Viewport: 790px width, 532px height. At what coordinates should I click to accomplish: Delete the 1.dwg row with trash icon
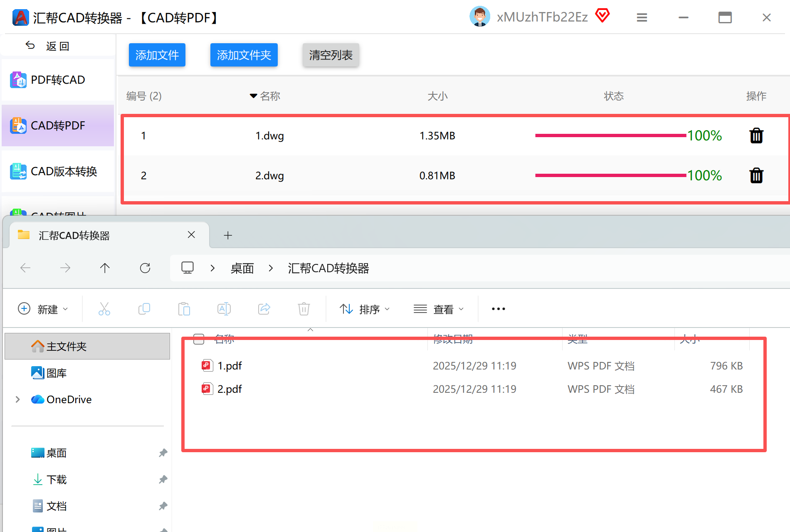click(x=756, y=135)
